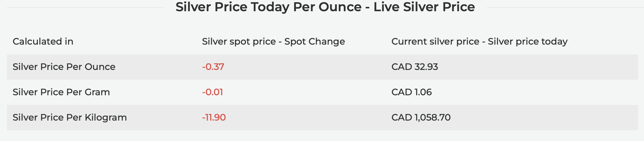Select the 'Silver spot price' header text
The image size is (644, 141).
point(239,42)
